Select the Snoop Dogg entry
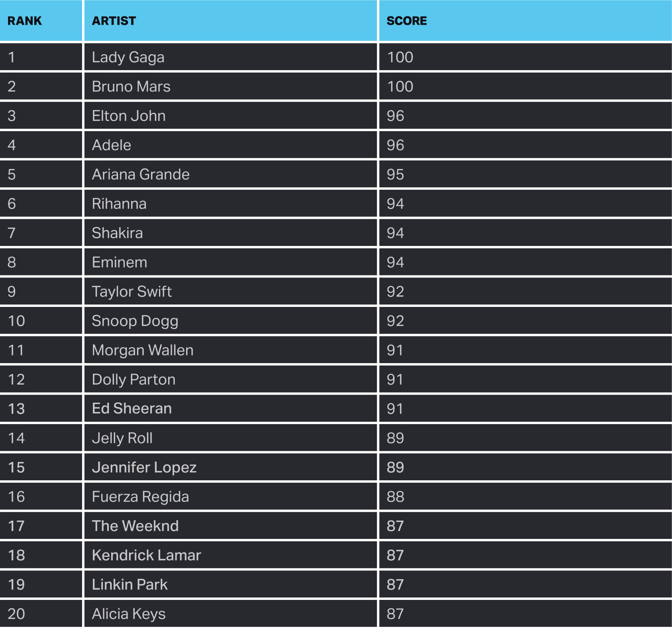This screenshot has width=672, height=627. pyautogui.click(x=135, y=321)
